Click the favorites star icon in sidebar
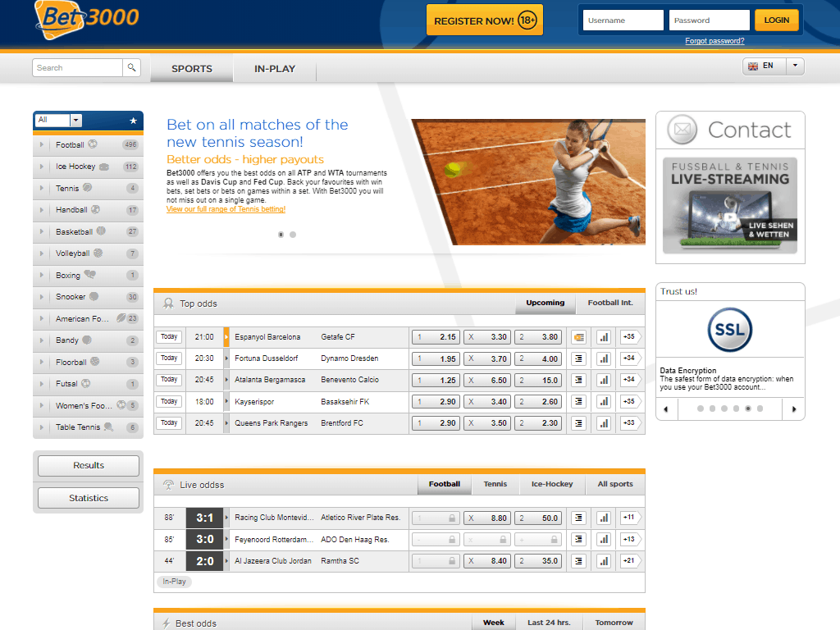840x630 pixels. 134,121
